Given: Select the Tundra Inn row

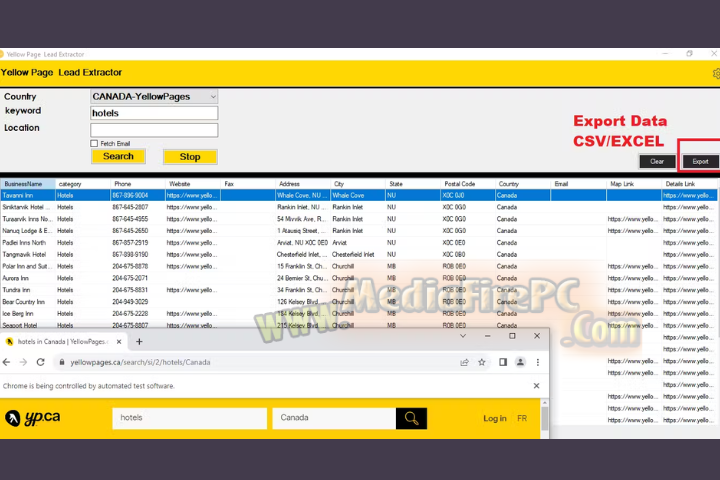Looking at the screenshot, I should click(x=358, y=290).
